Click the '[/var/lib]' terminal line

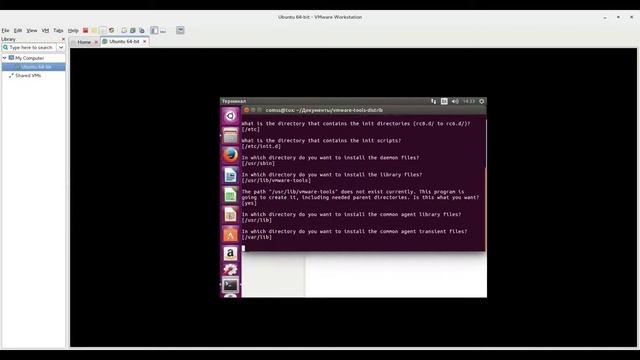point(256,237)
